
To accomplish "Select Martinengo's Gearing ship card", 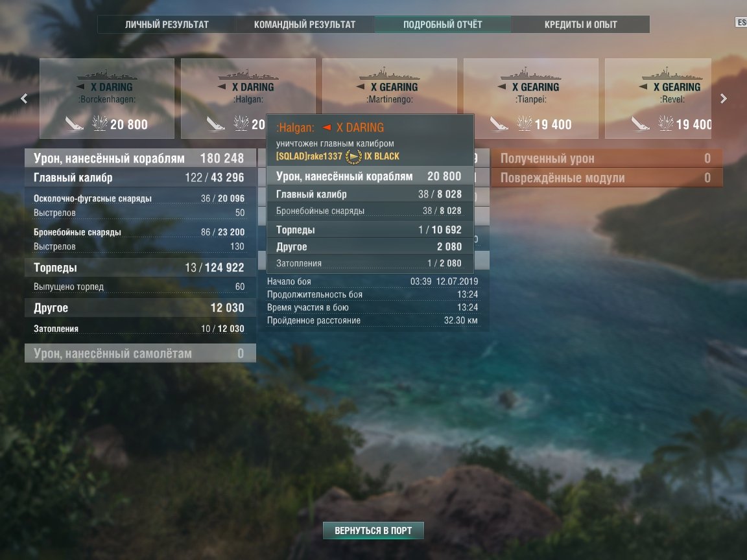I will 390,87.
